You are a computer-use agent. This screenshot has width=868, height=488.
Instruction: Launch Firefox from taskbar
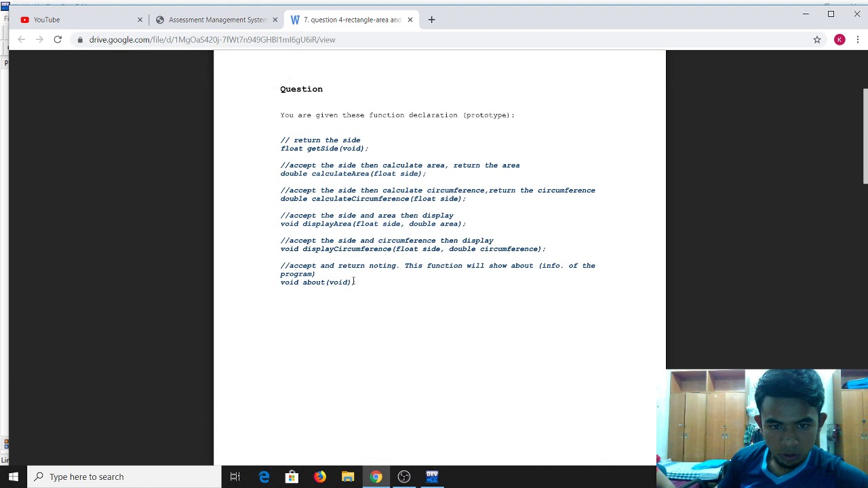319,476
